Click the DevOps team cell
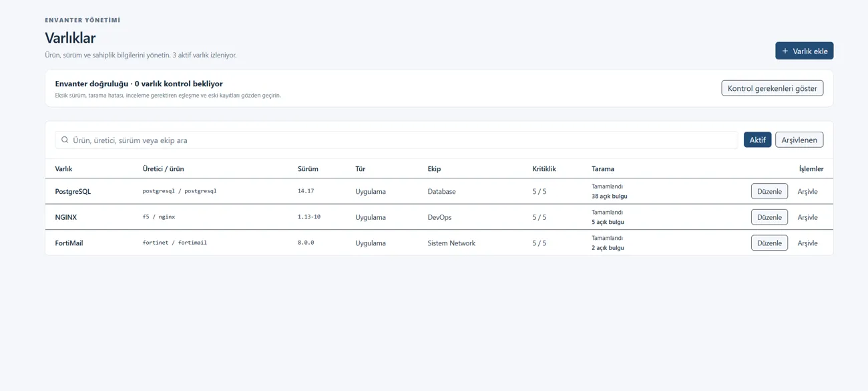Image resolution: width=868 pixels, height=391 pixels. click(x=440, y=217)
